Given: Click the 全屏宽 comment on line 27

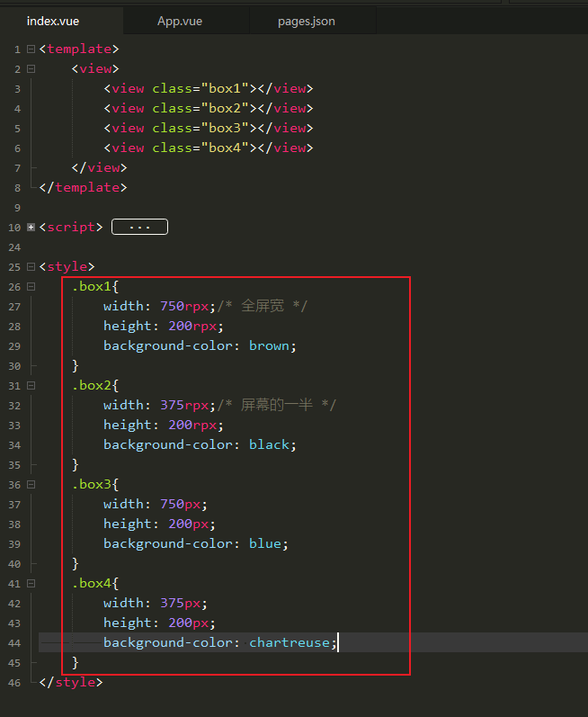Looking at the screenshot, I should [263, 306].
